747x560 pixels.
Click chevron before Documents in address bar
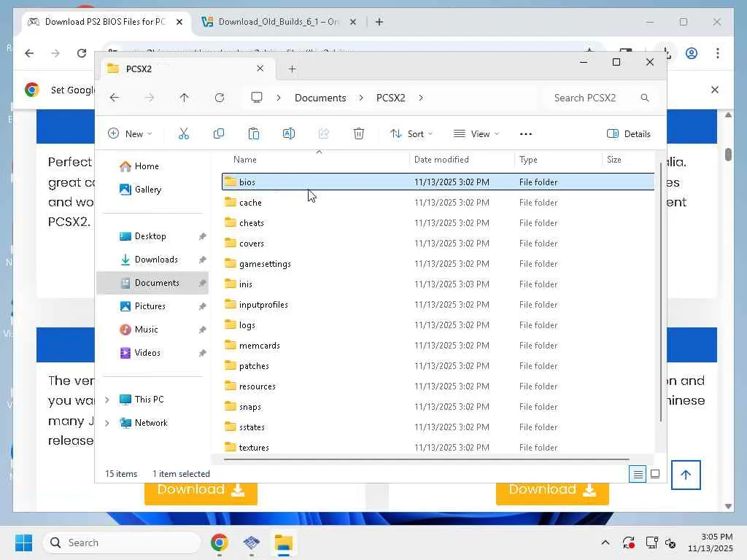click(279, 98)
